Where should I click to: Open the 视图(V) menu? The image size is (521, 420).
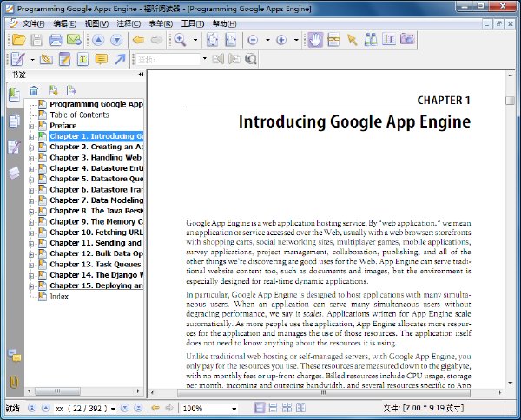click(x=96, y=24)
